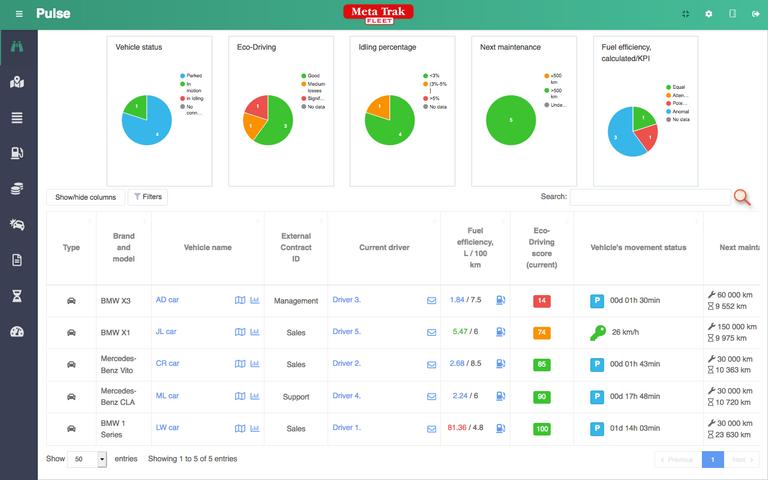Open the fuel pump sidebar icon
Viewport: 768px width, 480px height.
click(17, 153)
